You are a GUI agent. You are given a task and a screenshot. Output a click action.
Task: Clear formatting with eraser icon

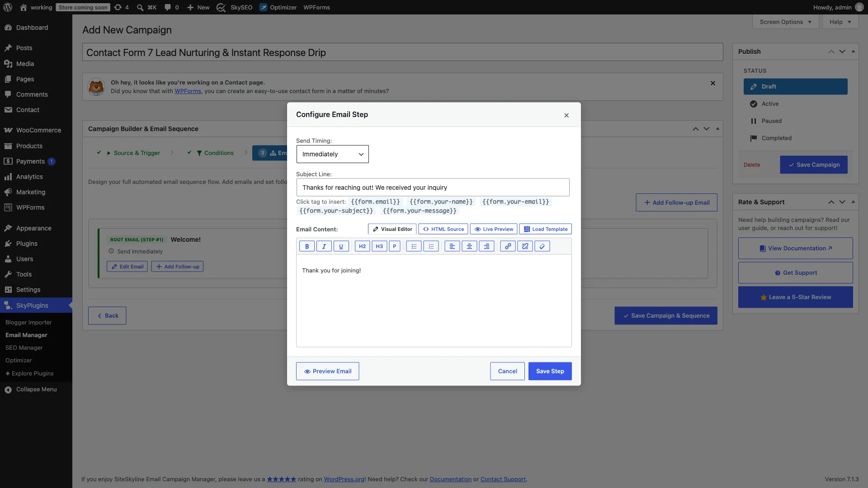click(x=542, y=246)
